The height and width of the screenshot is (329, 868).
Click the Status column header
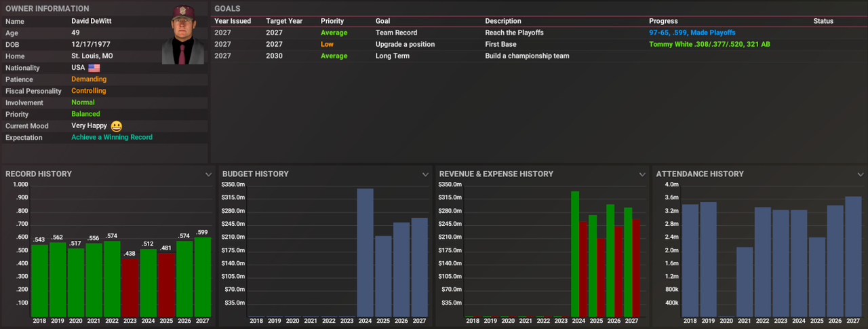(x=823, y=21)
